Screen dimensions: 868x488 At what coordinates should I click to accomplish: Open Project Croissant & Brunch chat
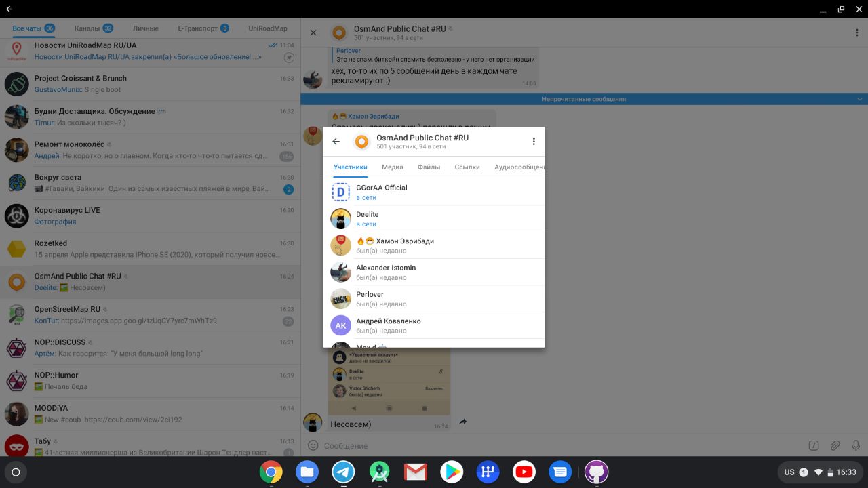click(x=150, y=83)
